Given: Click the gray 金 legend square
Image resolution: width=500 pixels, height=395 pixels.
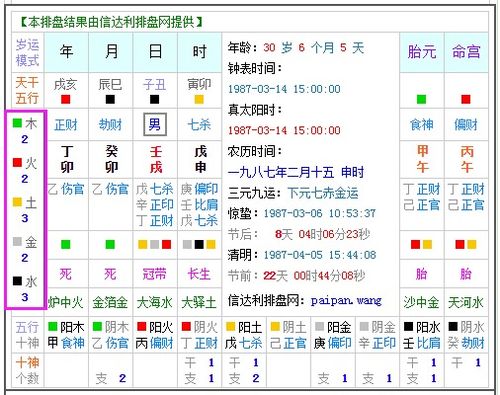Looking at the screenshot, I should click(17, 241).
